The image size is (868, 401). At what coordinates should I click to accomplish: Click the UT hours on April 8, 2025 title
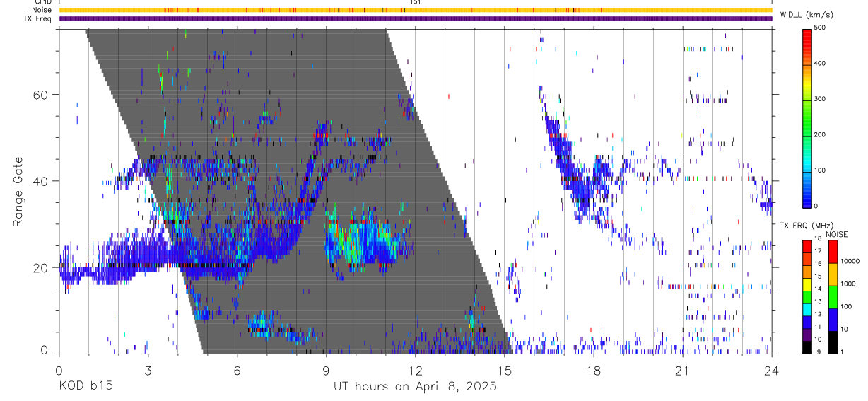[x=415, y=387]
